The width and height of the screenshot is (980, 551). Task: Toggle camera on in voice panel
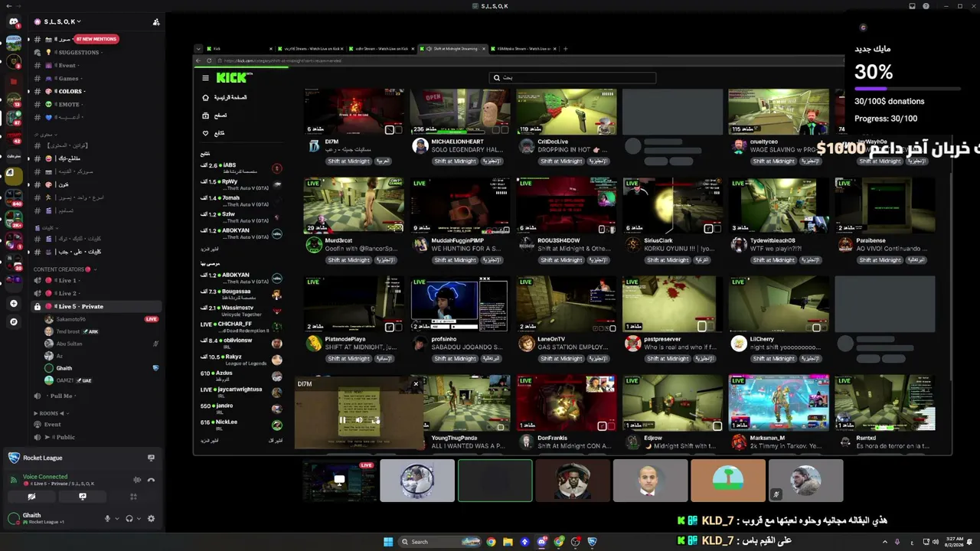point(31,497)
